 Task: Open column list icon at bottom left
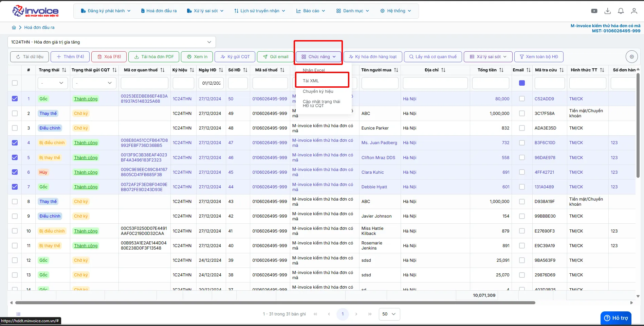[x=18, y=314]
